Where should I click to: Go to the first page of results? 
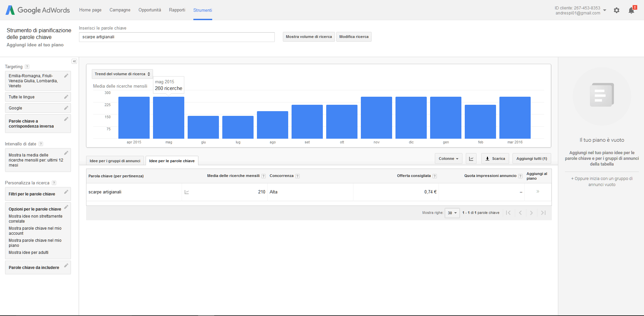pyautogui.click(x=508, y=213)
